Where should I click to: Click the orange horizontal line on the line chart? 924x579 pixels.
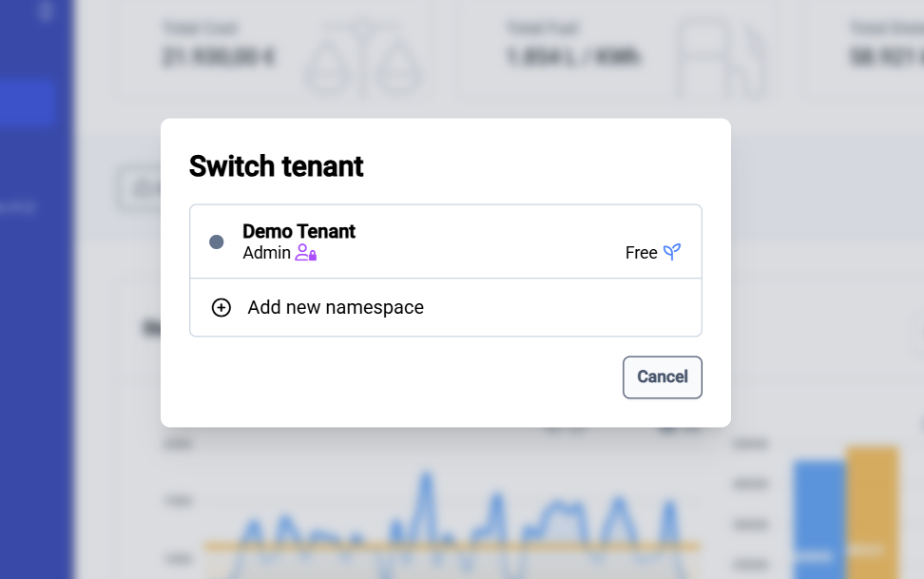click(x=452, y=547)
